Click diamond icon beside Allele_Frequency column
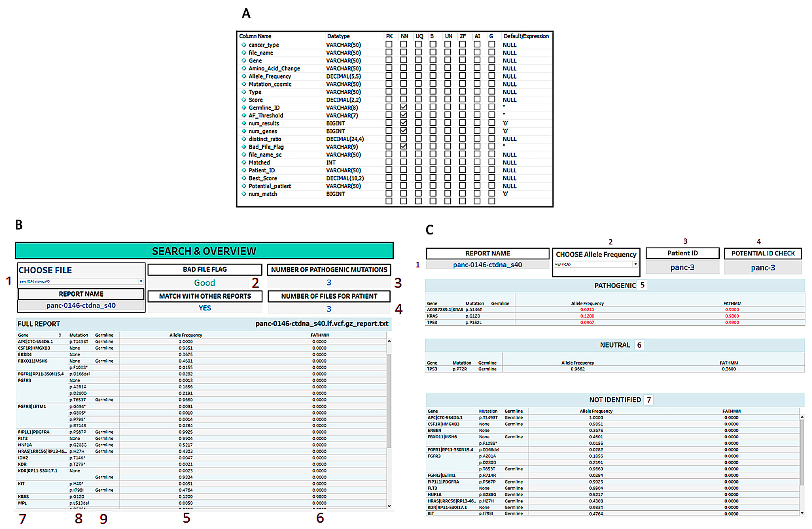812x529 pixels. 244,76
